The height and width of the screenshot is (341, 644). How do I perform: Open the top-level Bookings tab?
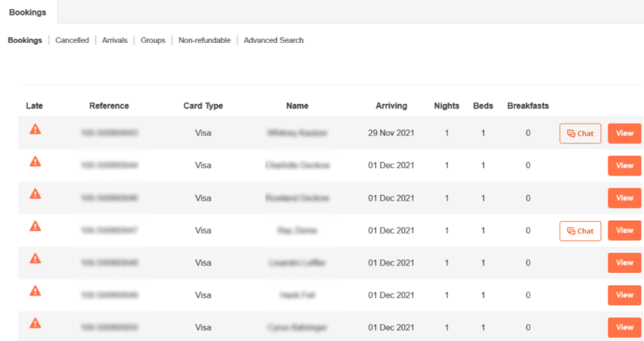coord(27,12)
